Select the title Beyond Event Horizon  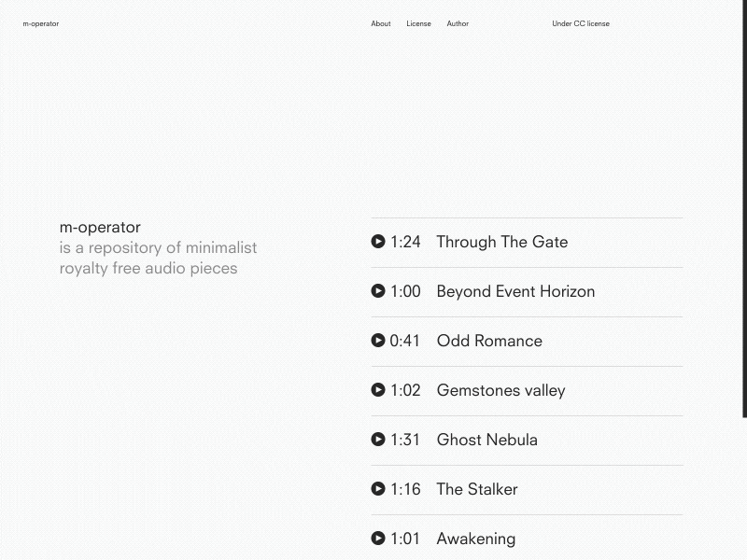pyautogui.click(x=515, y=291)
